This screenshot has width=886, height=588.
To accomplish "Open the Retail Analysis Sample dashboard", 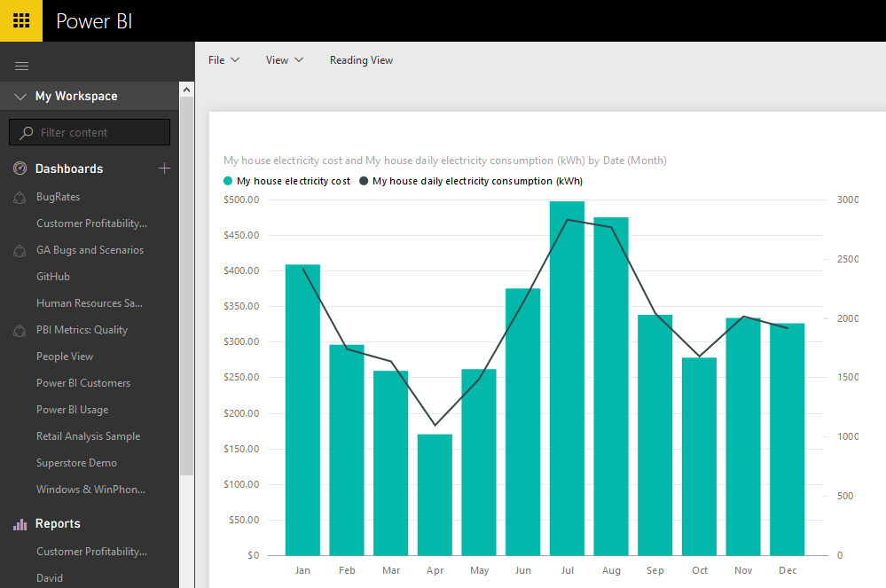I will pos(88,435).
